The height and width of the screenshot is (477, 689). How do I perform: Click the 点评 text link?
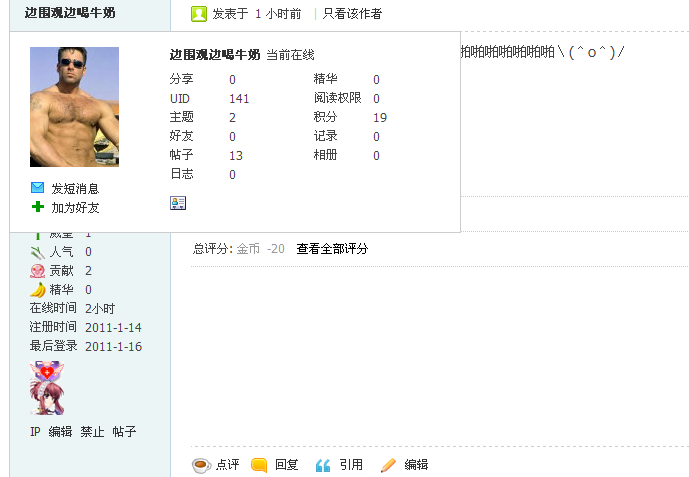point(228,465)
